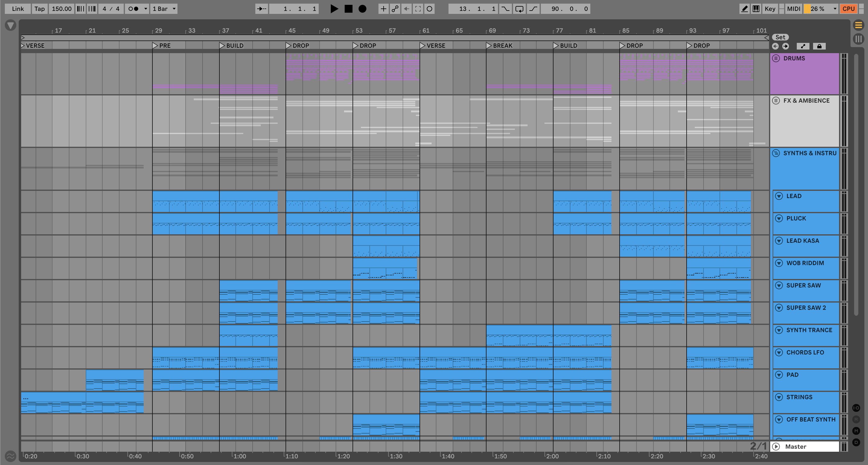
Task: Collapse the SYNTHS & INSTRU group track
Action: [x=776, y=153]
